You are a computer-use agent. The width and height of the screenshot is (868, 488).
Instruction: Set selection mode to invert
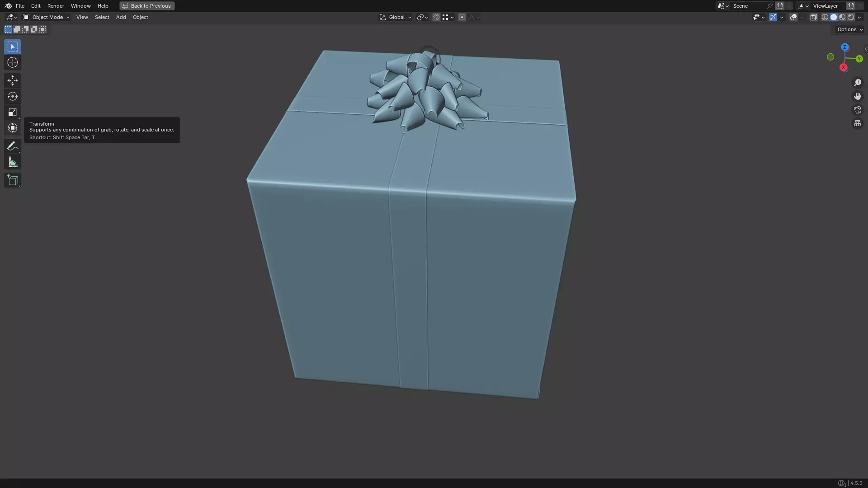coord(34,29)
